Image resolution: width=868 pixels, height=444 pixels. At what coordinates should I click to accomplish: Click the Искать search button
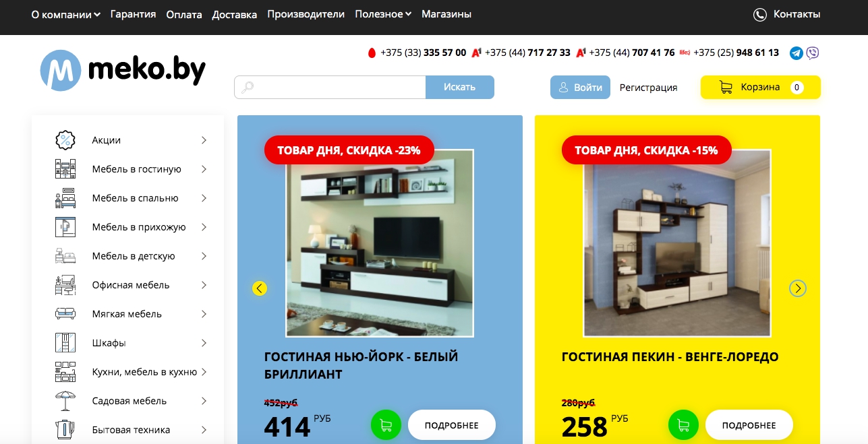tap(460, 87)
